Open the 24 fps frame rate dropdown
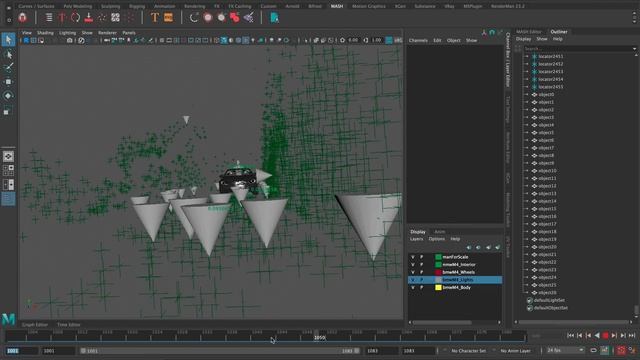640x360 pixels. point(565,350)
